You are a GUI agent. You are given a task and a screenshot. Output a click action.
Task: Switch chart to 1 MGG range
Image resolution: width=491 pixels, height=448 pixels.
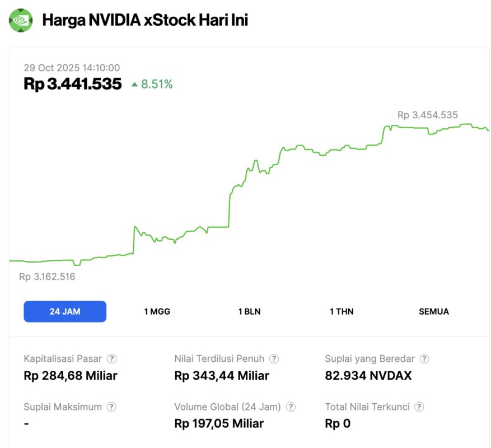click(x=157, y=311)
